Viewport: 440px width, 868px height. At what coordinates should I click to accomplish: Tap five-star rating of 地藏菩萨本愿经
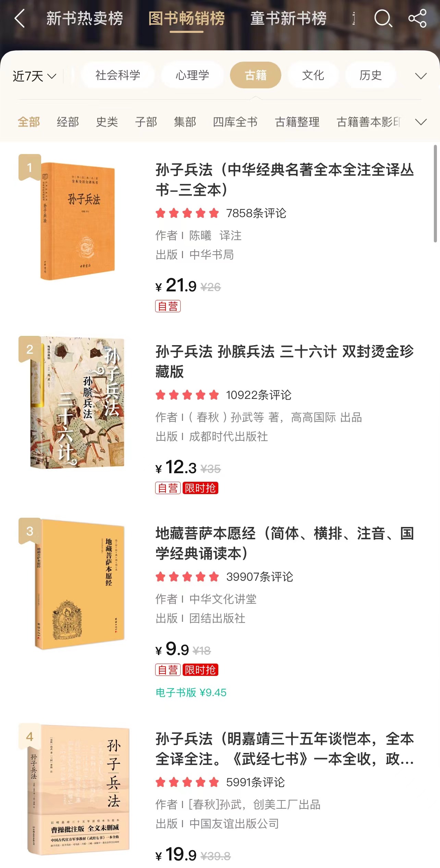tap(187, 577)
